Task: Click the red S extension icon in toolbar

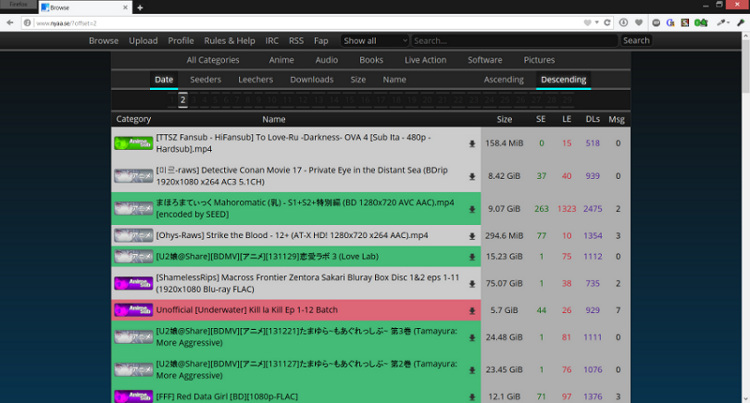Action: coord(685,22)
